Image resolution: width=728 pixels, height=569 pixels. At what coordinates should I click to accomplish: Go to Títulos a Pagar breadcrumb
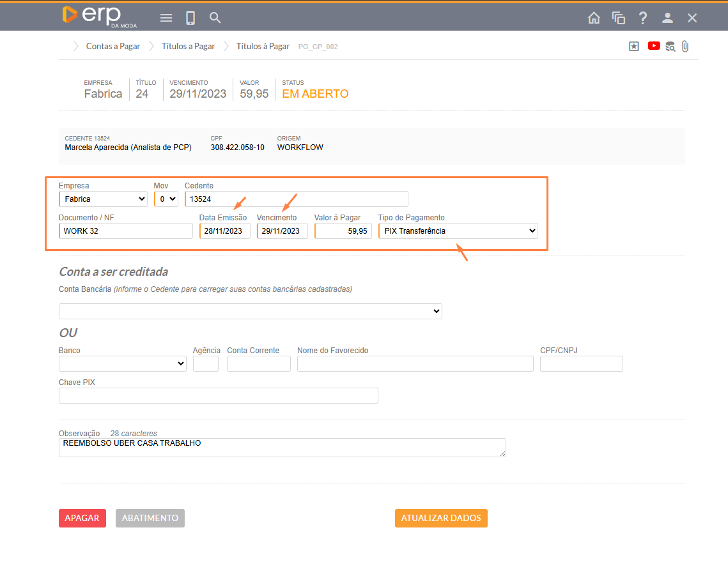[x=188, y=46]
